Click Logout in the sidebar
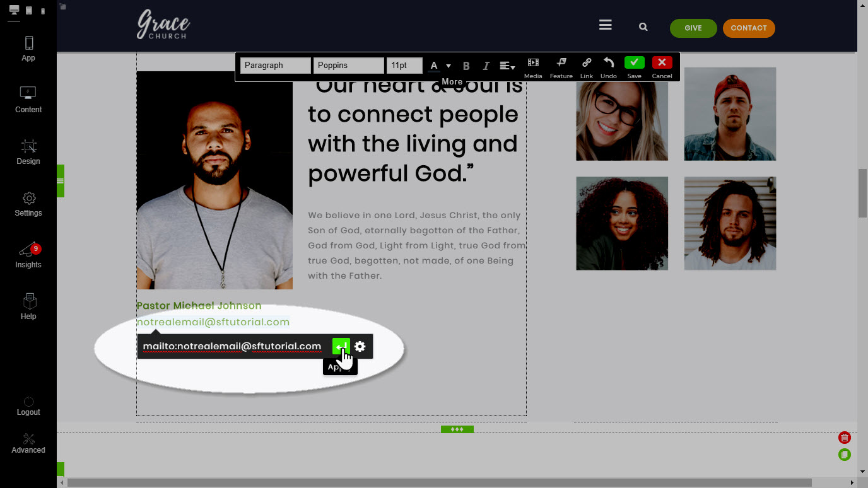Viewport: 868px width, 488px height. click(28, 406)
